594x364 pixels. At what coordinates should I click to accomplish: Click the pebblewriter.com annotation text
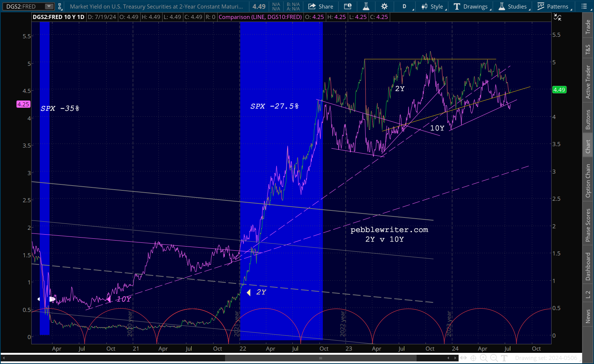tap(389, 230)
